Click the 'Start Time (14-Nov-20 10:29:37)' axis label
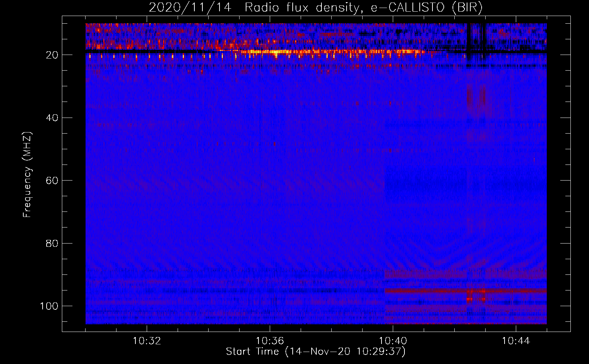589x364 pixels. point(316,352)
